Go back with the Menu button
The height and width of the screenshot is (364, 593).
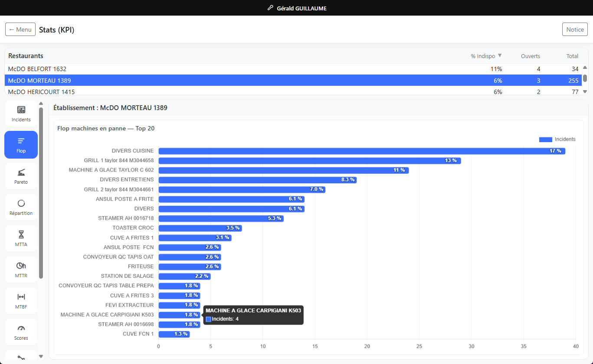tap(20, 29)
